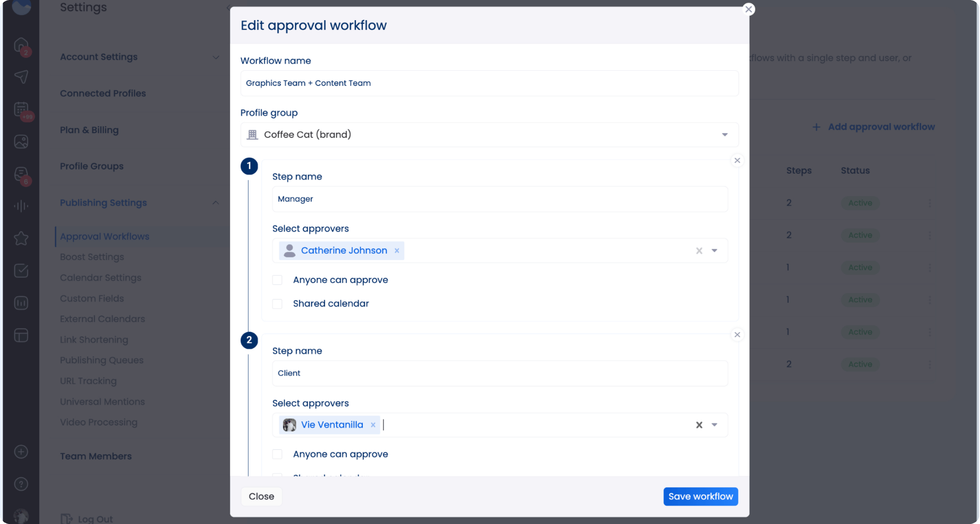The height and width of the screenshot is (524, 980).
Task: Click the Save workflow button
Action: click(700, 496)
